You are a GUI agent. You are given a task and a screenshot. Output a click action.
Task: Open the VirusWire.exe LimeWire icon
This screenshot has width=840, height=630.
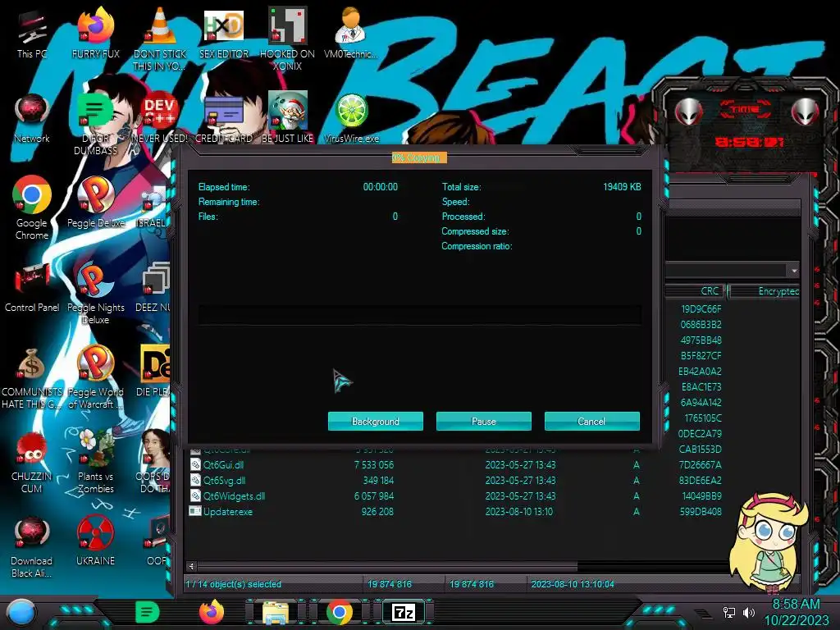pos(351,119)
